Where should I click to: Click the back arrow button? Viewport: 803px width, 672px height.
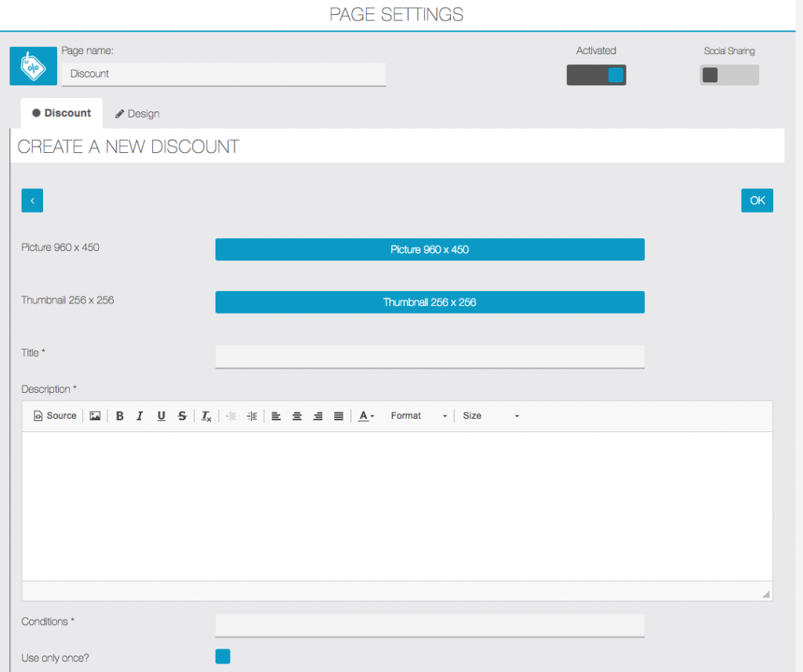(32, 201)
